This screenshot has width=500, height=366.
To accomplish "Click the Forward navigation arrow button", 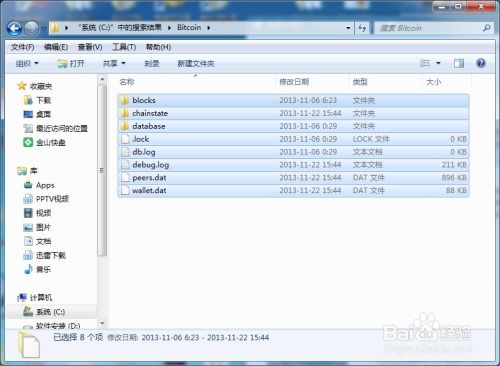I will [32, 28].
